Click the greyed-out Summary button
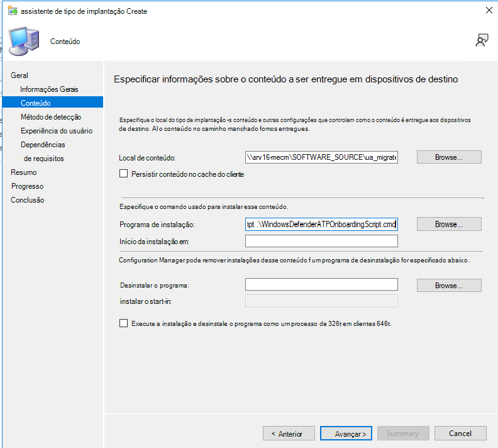The image size is (498, 448). click(403, 434)
